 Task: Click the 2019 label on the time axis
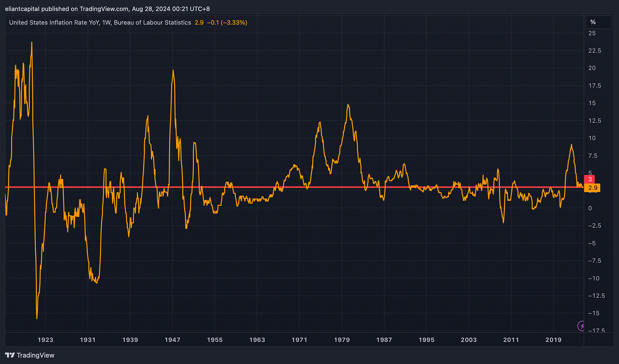(x=554, y=340)
